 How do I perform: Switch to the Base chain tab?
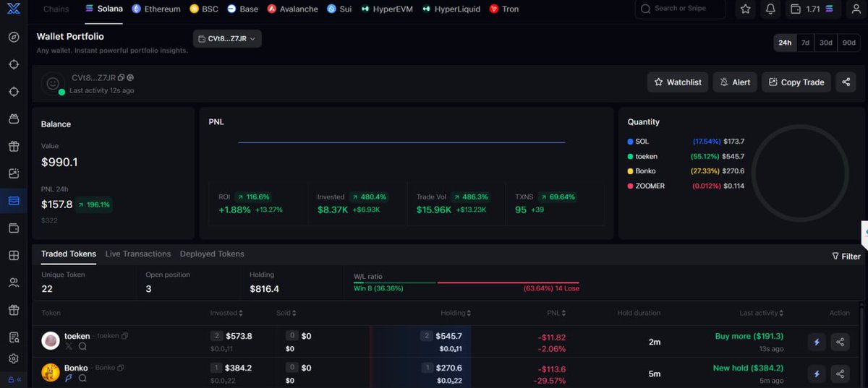pos(243,9)
